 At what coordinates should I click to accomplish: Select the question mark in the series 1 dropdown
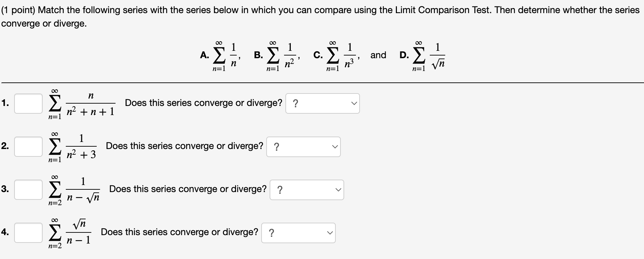[x=295, y=103]
